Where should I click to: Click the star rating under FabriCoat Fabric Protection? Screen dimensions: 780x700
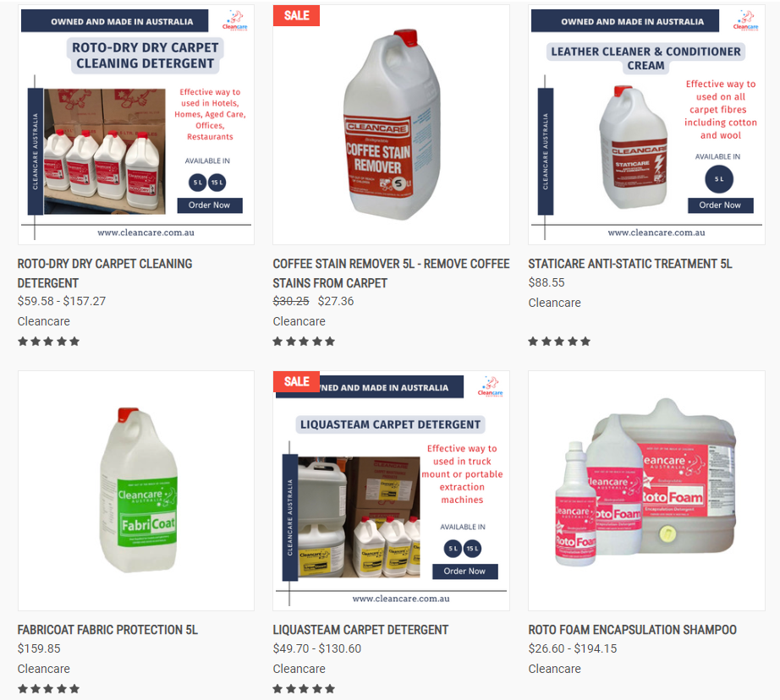[x=49, y=688]
